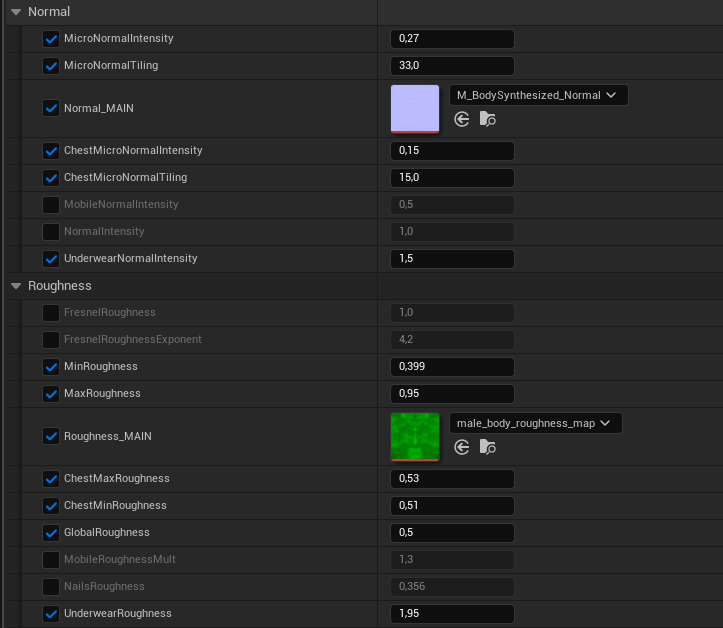Image resolution: width=723 pixels, height=628 pixels.
Task: Select the ChestMaxRoughness parameter label
Action: 117,478
